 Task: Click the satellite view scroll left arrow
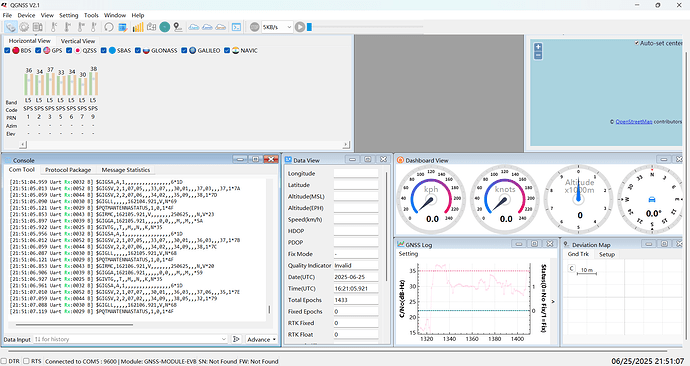[23, 144]
